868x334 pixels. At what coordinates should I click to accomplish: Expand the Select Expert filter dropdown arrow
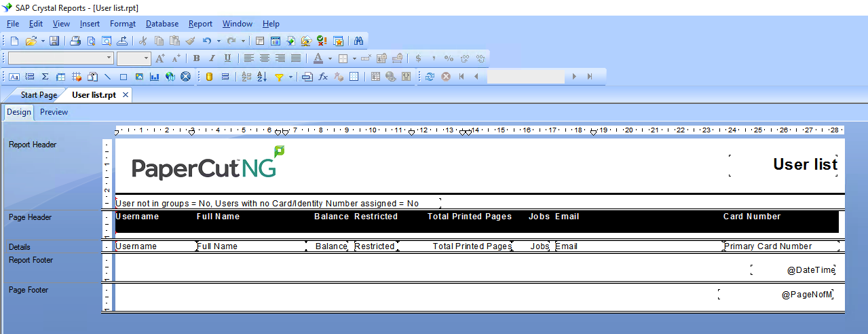(x=290, y=77)
